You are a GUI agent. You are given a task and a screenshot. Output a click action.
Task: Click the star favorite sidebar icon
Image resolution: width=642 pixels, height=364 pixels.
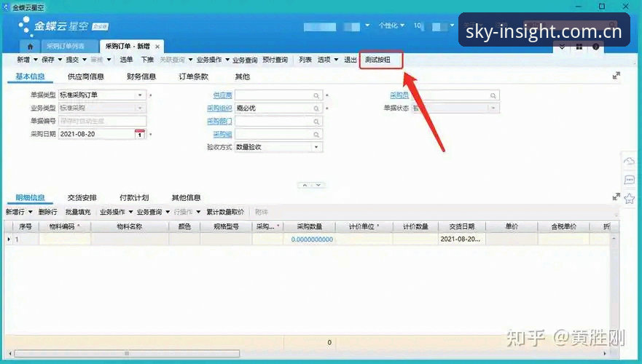[629, 199]
